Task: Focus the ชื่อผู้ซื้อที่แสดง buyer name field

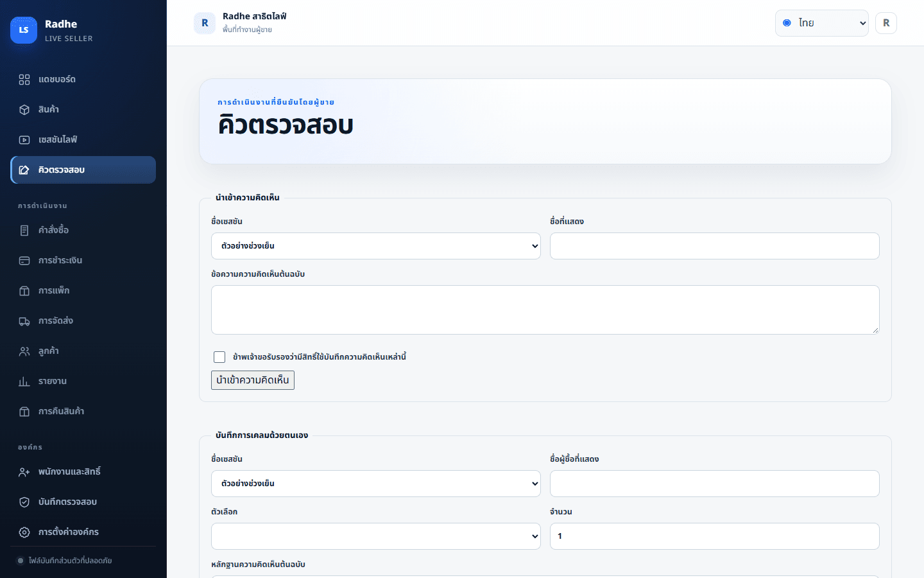Action: coord(715,484)
